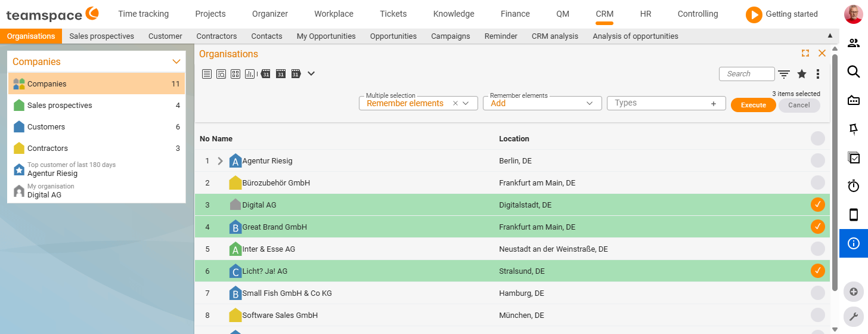
Task: Open the tasks checklist sidebar icon
Action: (x=854, y=157)
